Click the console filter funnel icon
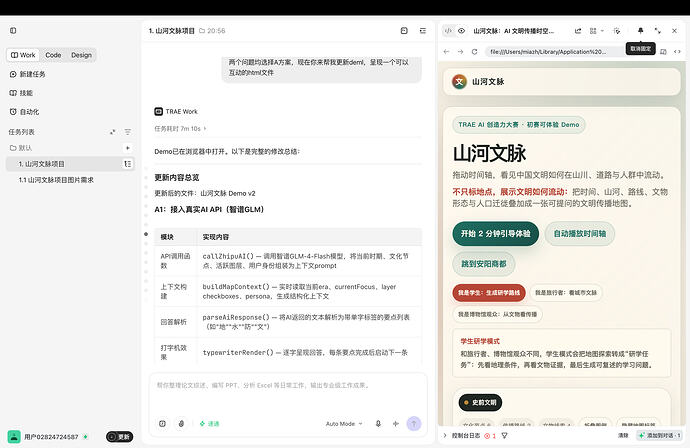Screen dimensions: 690x448 504,436
